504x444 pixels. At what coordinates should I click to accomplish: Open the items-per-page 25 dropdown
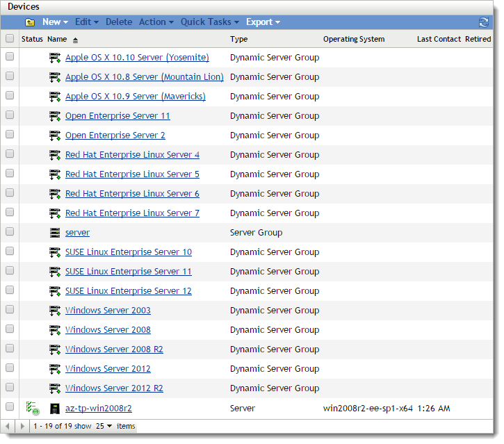104,427
